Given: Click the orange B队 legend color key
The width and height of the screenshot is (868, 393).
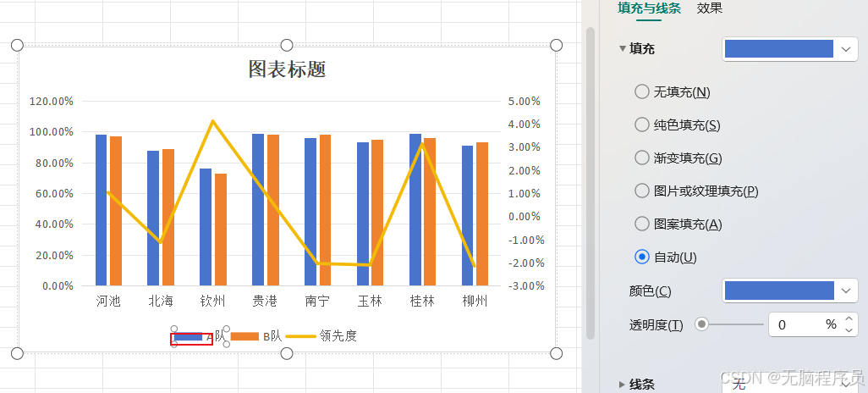Looking at the screenshot, I should click(x=245, y=336).
